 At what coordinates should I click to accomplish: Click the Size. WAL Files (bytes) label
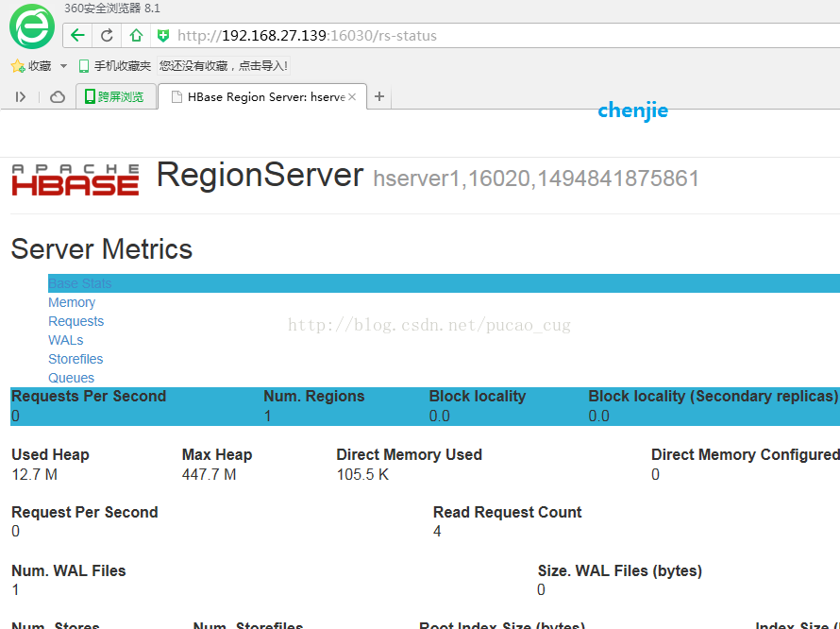point(620,570)
